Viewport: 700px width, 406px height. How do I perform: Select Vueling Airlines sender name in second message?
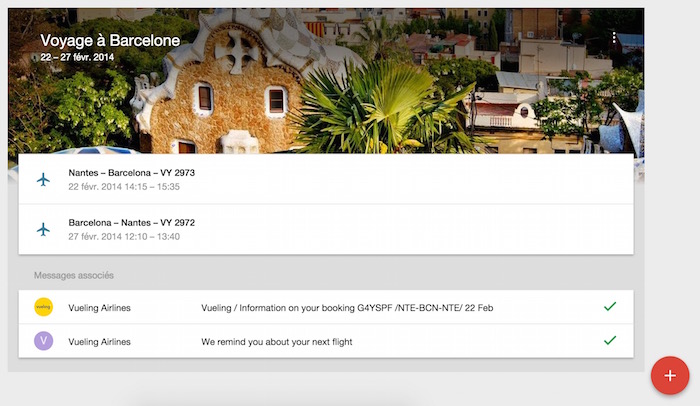99,342
